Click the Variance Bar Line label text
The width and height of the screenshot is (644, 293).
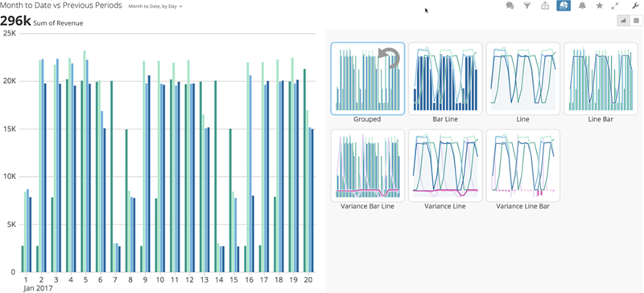pos(367,206)
